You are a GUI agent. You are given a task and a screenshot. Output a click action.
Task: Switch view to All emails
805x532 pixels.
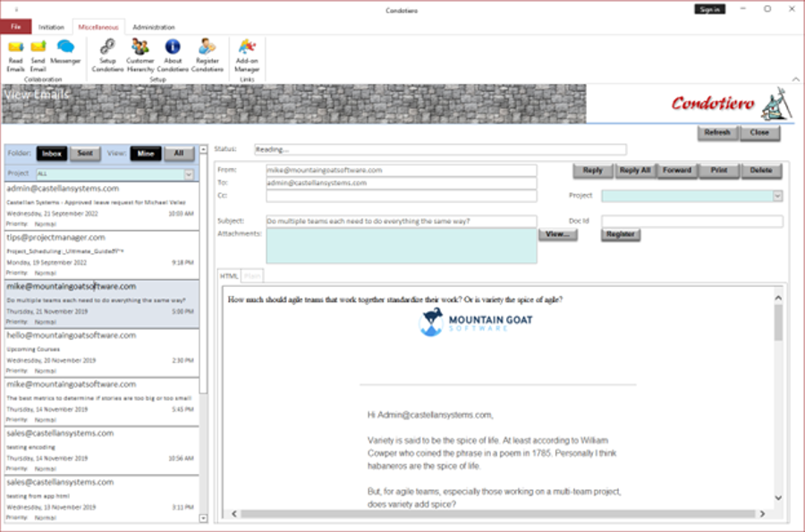pyautogui.click(x=179, y=154)
